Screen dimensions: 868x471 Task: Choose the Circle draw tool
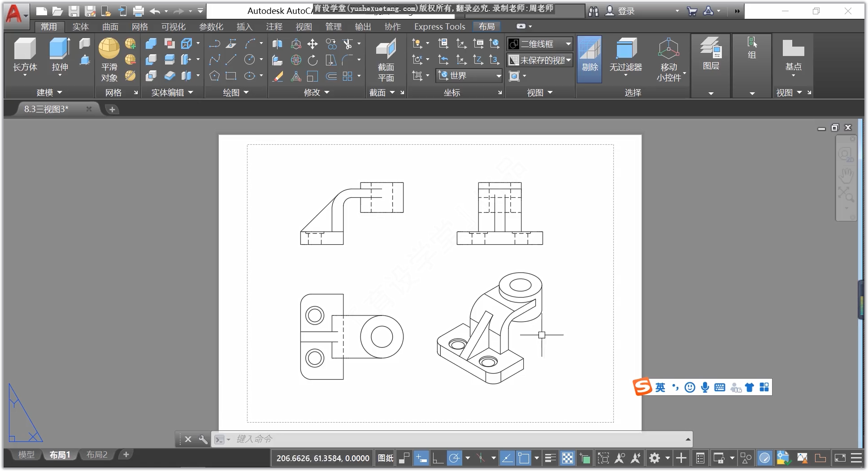(x=250, y=60)
